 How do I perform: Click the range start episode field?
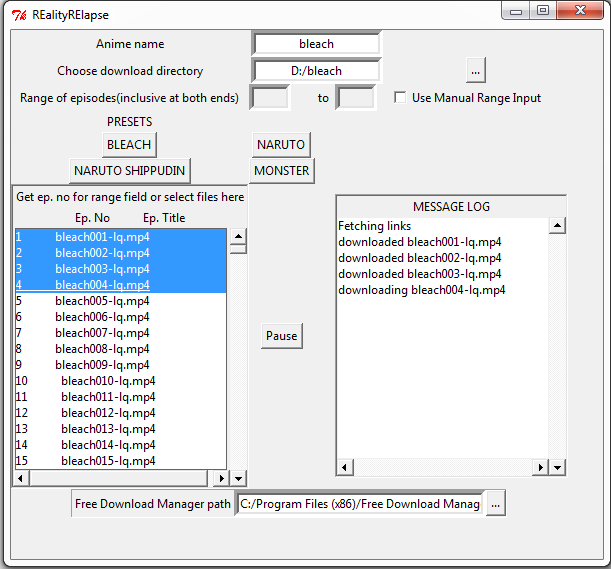(x=270, y=98)
